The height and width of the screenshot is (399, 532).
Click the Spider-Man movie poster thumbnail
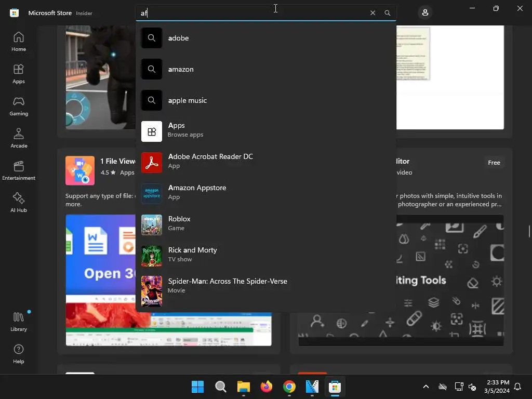[x=152, y=291]
